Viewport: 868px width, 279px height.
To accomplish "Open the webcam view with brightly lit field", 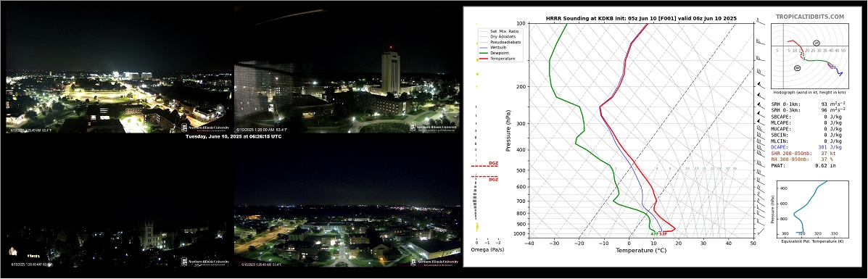I will 118,69.
